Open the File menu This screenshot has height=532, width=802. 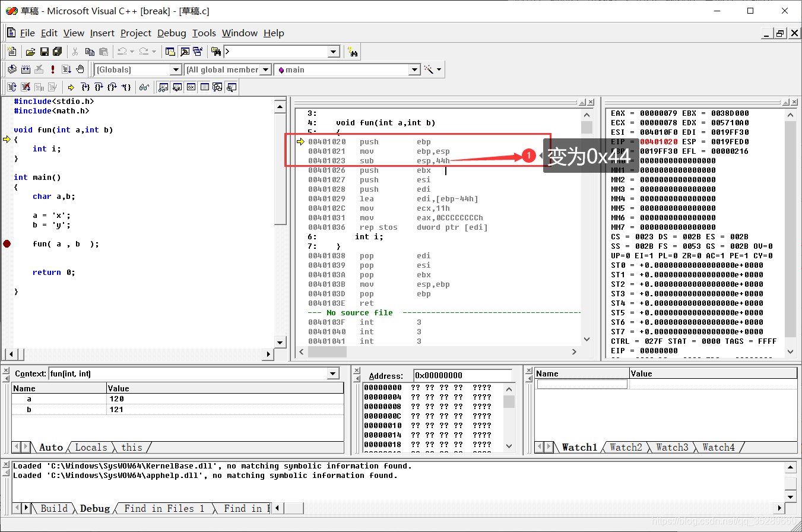coord(27,33)
